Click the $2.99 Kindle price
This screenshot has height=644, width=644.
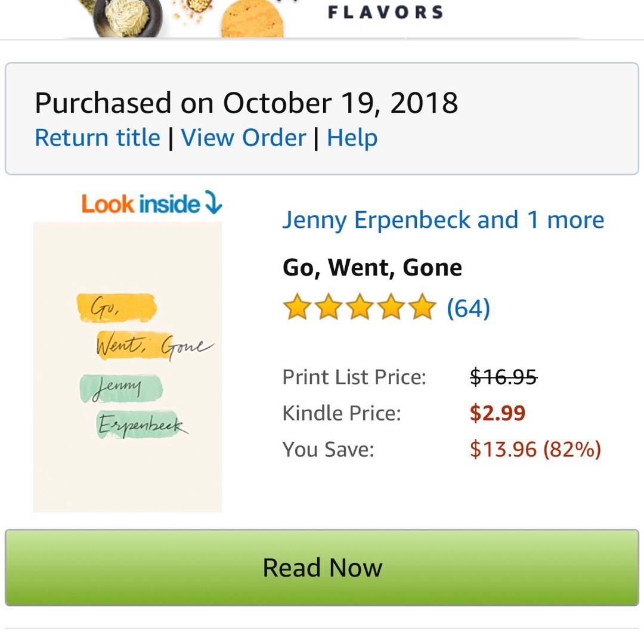[497, 413]
